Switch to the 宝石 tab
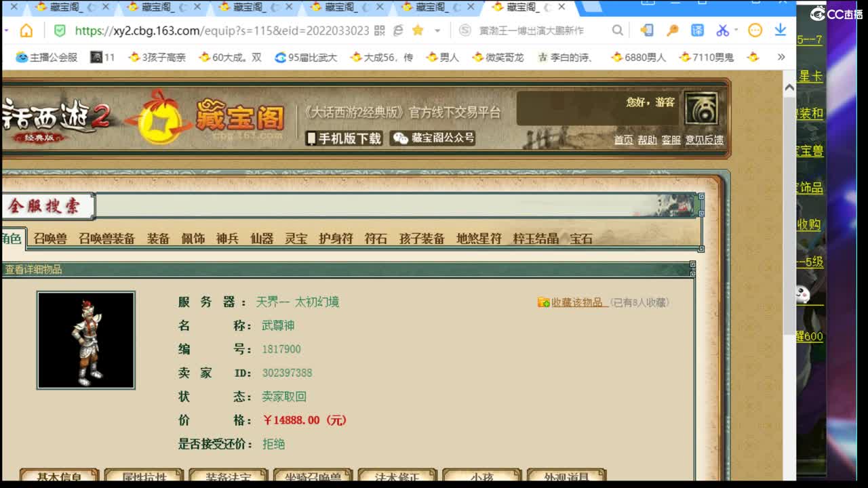Screen dimensions: 868x488 tap(581, 239)
